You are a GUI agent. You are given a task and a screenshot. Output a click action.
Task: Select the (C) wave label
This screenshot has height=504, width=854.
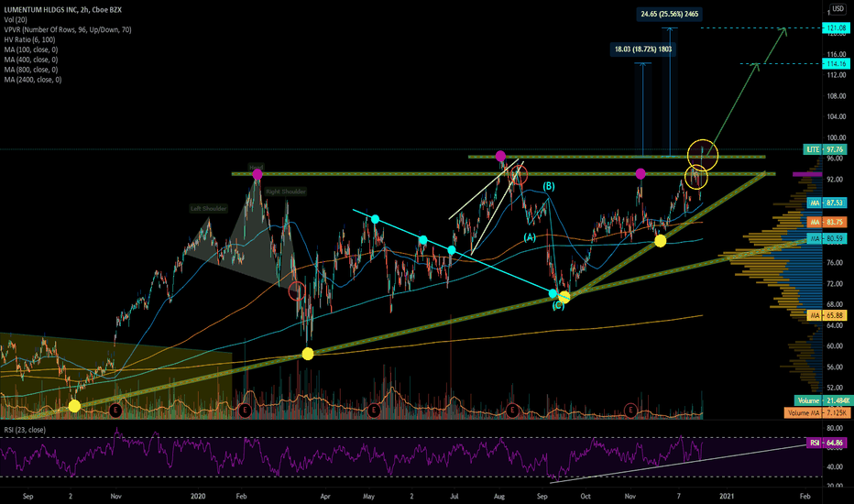[x=558, y=306]
